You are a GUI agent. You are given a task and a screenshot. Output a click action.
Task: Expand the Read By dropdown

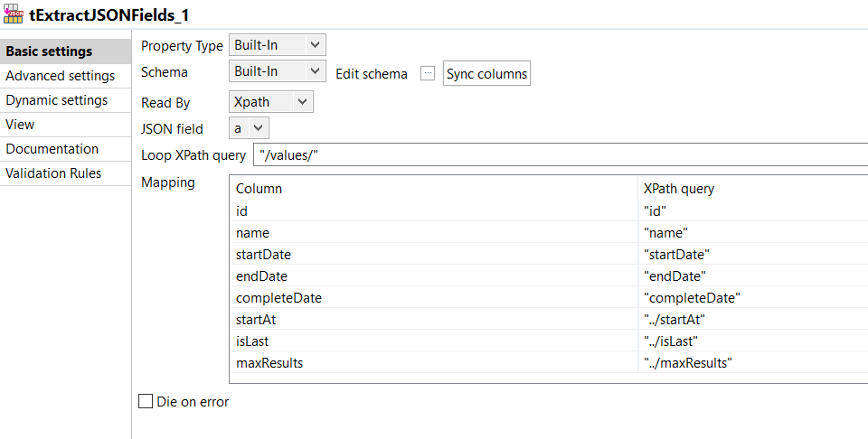tap(270, 102)
